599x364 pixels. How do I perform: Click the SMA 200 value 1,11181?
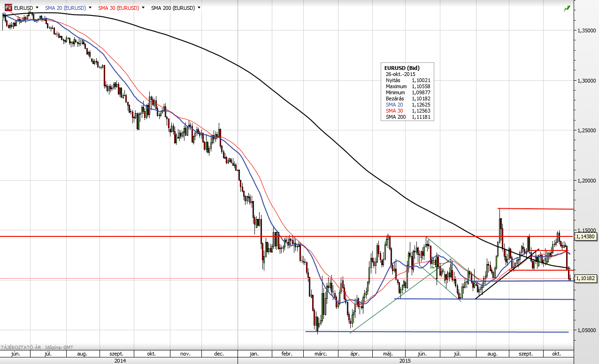coord(421,117)
